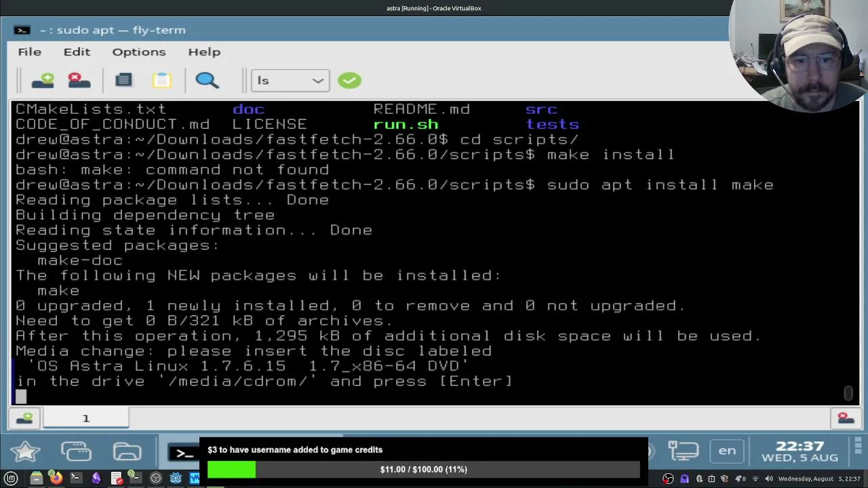The width and height of the screenshot is (868, 488).
Task: Click 'sudo apt install make' command text
Action: [660, 185]
